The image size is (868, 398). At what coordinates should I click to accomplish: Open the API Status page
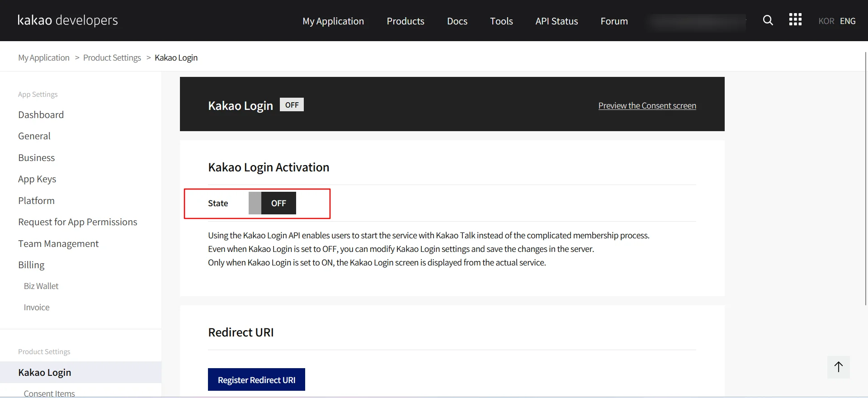pos(557,21)
